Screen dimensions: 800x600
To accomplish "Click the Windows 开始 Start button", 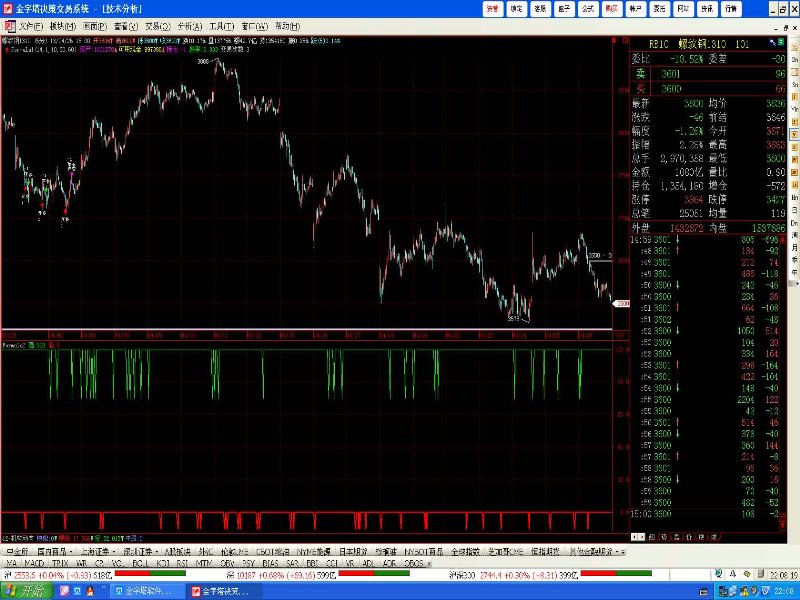I will (28, 591).
